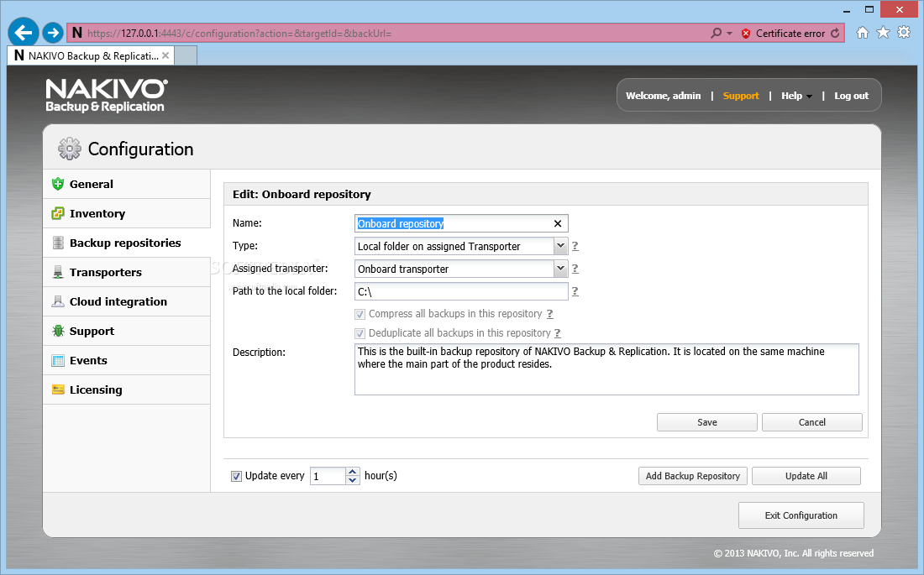Click the Transporters icon in sidebar
Screen dimensions: 924x575
pyautogui.click(x=58, y=272)
